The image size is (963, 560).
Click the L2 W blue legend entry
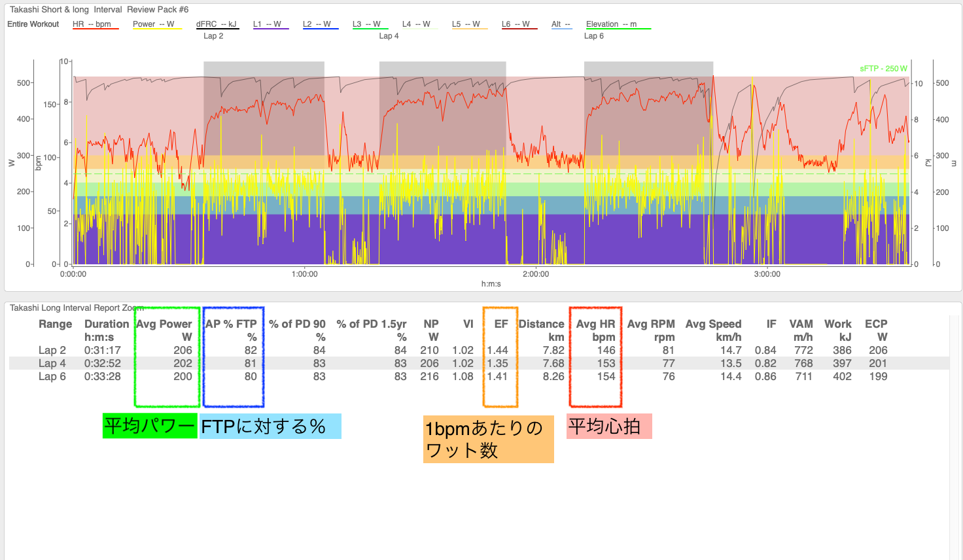(317, 24)
